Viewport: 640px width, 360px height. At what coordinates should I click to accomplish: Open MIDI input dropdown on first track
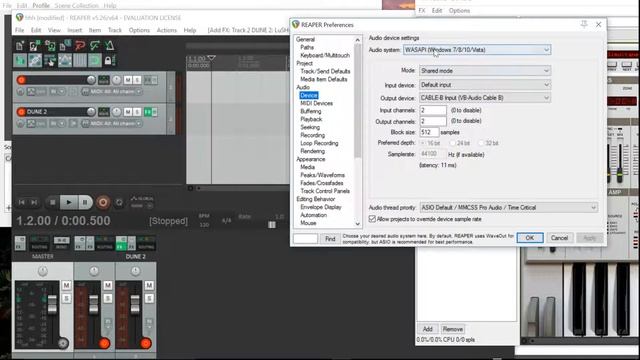(112, 91)
